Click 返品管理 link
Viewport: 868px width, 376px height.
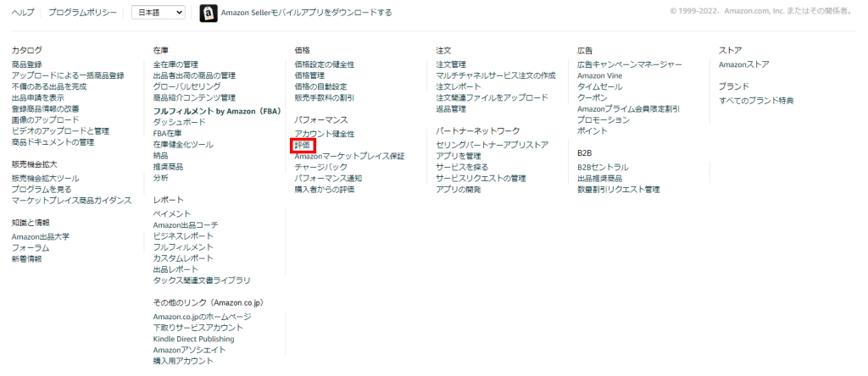point(451,109)
